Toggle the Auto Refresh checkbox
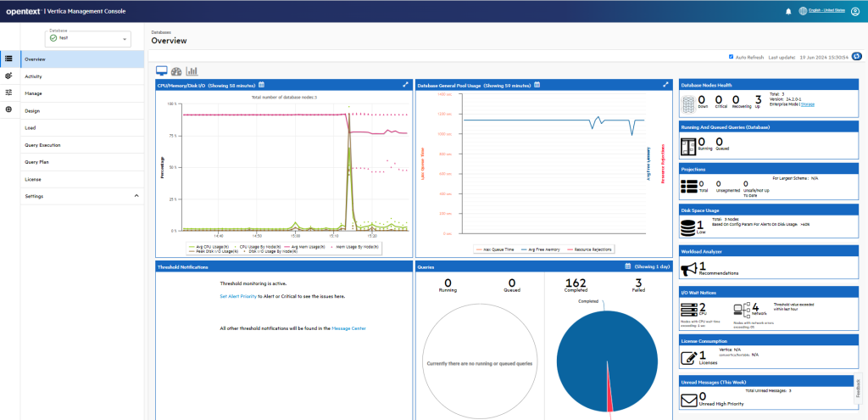The width and height of the screenshot is (868, 420). tap(731, 57)
